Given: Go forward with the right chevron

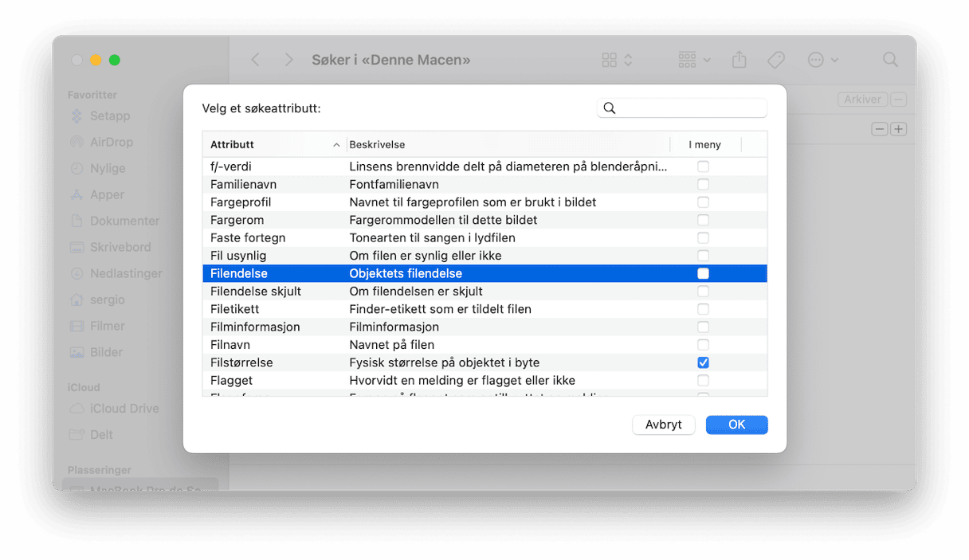Looking at the screenshot, I should (x=288, y=60).
